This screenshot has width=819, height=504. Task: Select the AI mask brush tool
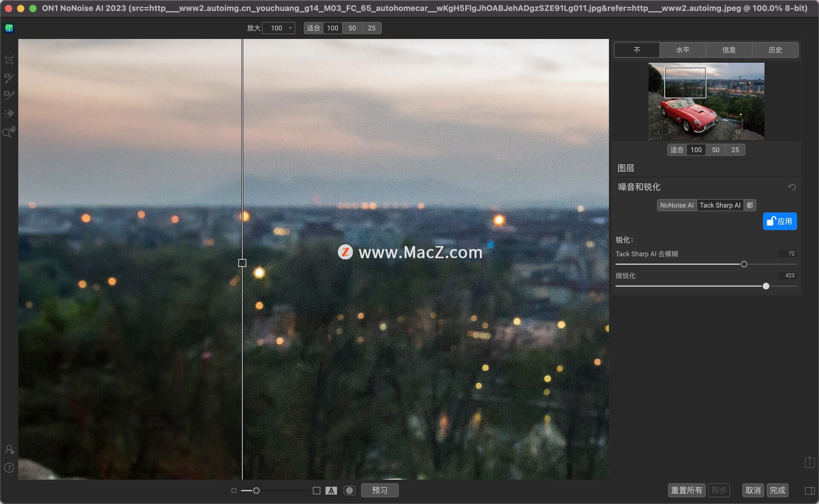click(x=9, y=95)
